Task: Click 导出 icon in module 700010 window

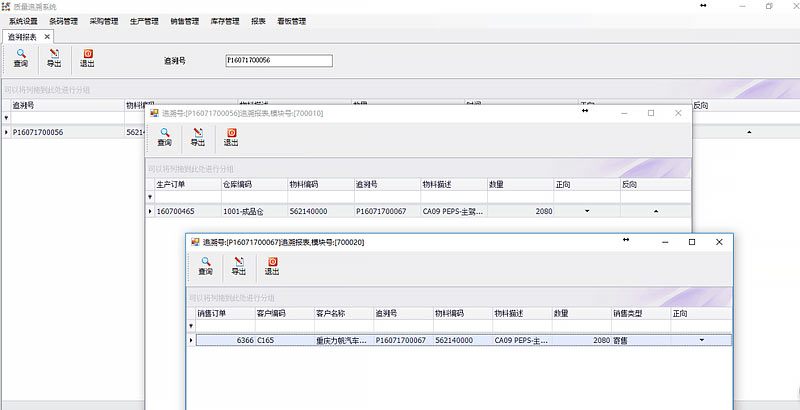Action: click(x=198, y=136)
